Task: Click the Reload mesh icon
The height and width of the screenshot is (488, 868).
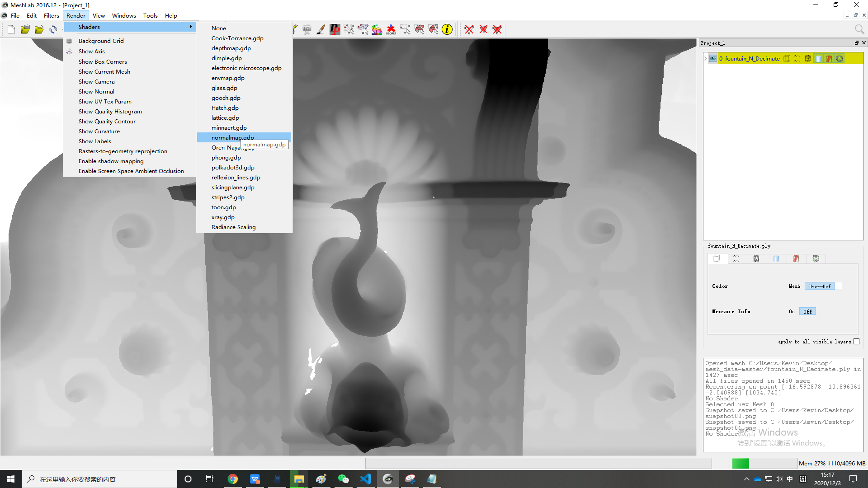Action: 53,30
